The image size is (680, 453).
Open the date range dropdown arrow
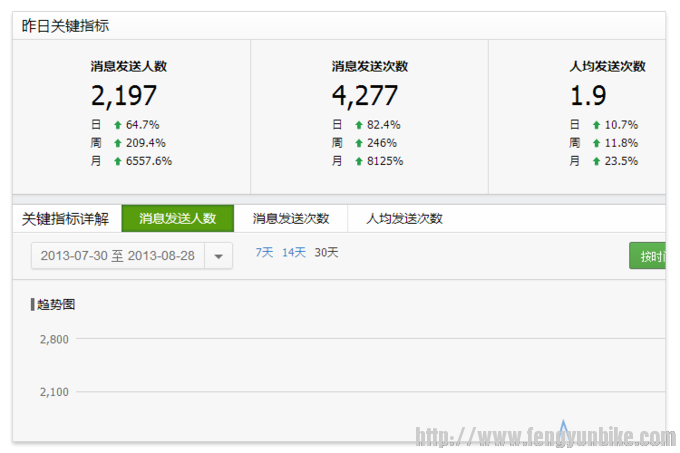219,256
